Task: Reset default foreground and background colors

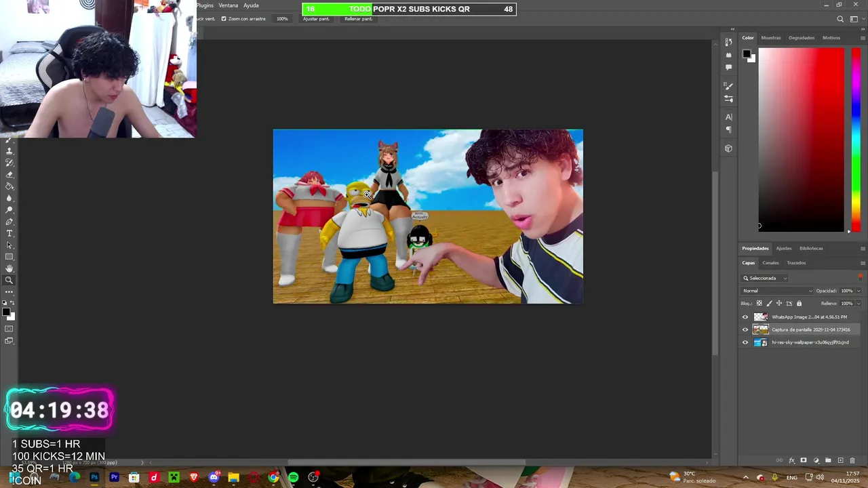Action: click(4, 302)
